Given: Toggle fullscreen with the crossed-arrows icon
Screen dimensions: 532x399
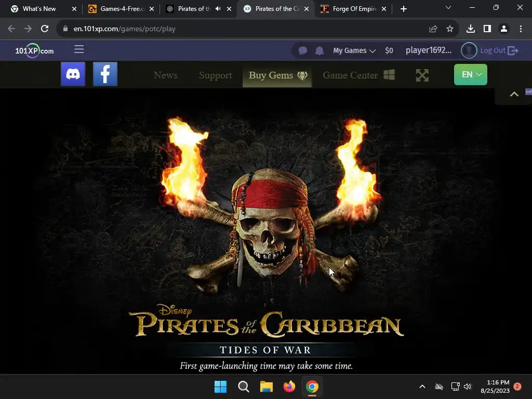Looking at the screenshot, I should tap(422, 75).
